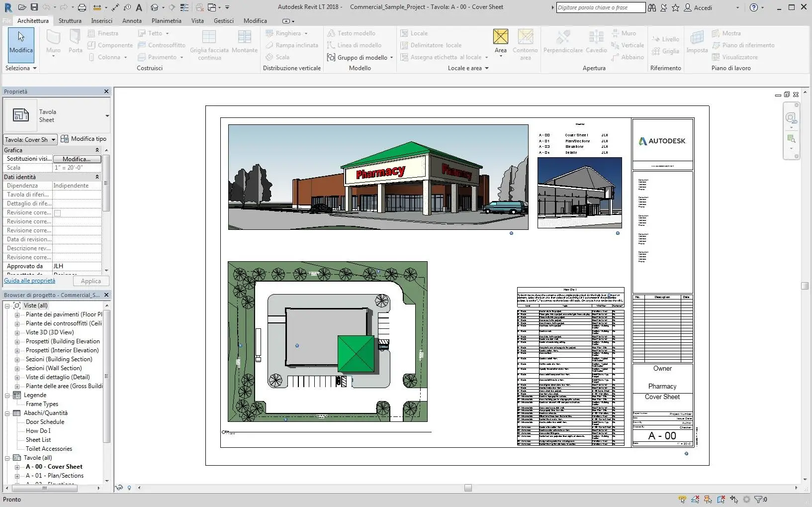Click the Print icon in the quick access toolbar
Image resolution: width=812 pixels, height=507 pixels.
[82, 7]
